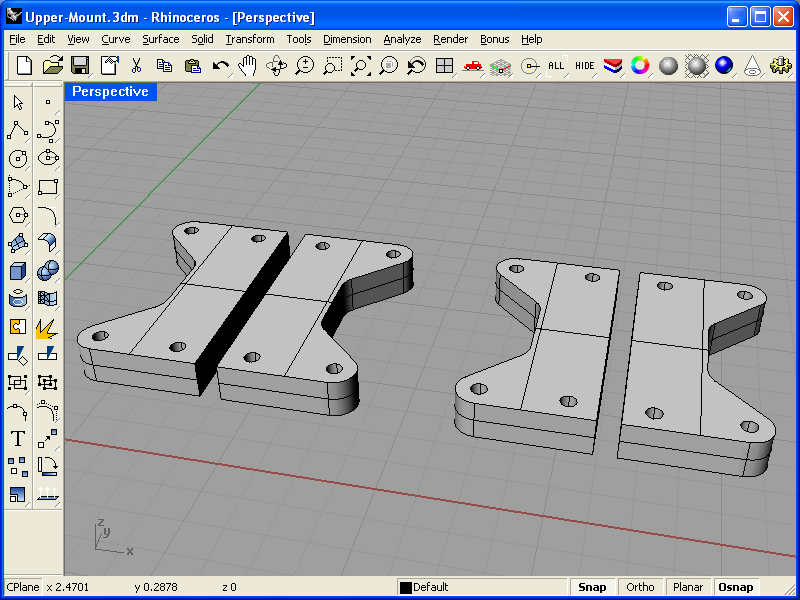The image size is (800, 600).
Task: Open the gear Options icon
Action: [x=780, y=65]
